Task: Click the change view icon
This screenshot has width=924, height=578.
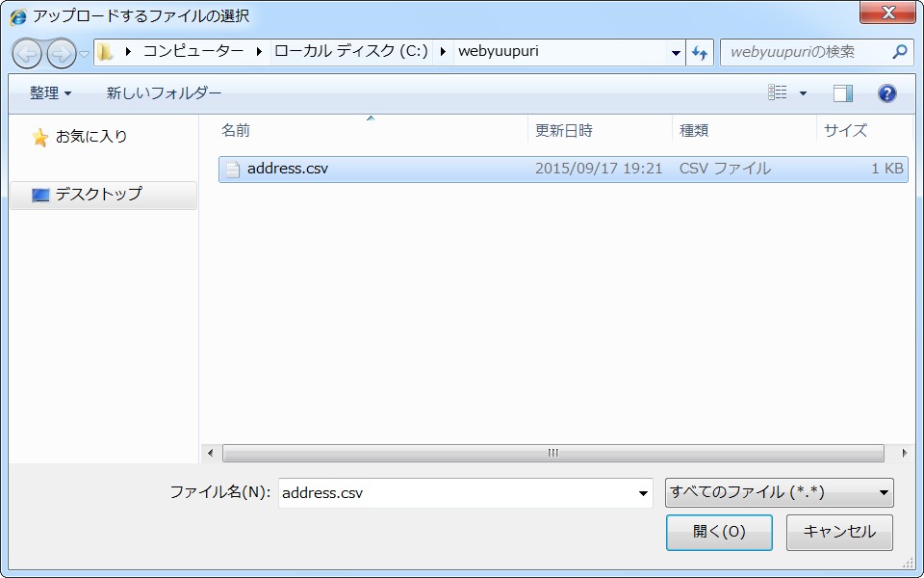Action: (778, 93)
